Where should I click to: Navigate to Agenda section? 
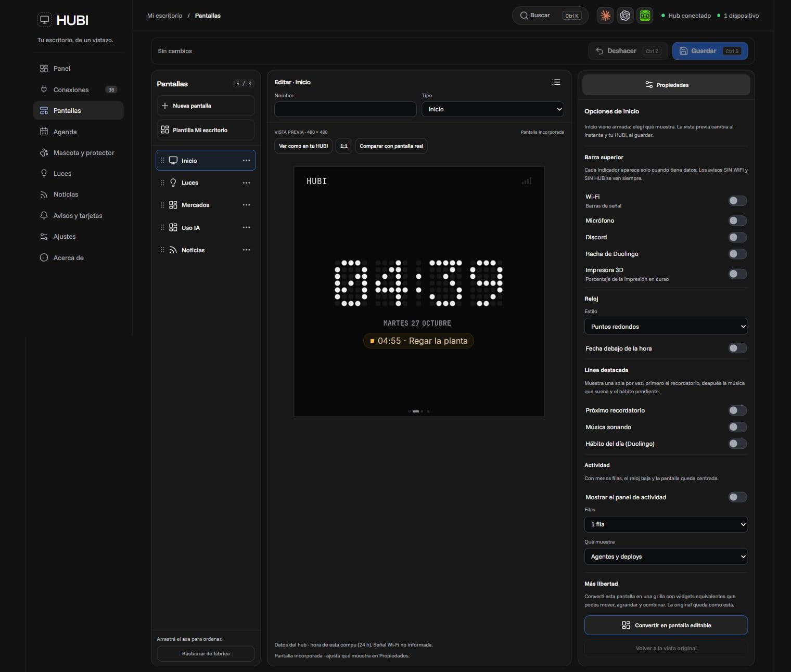coord(78,132)
